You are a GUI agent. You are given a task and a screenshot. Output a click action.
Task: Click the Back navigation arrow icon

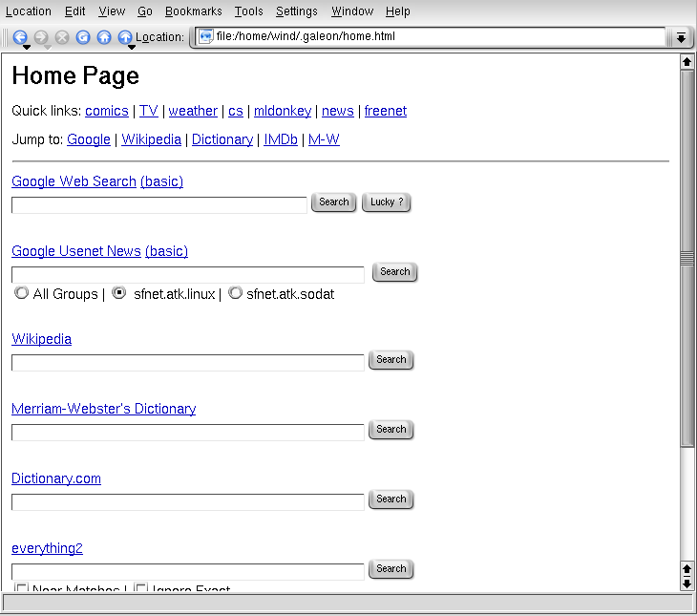pyautogui.click(x=20, y=36)
